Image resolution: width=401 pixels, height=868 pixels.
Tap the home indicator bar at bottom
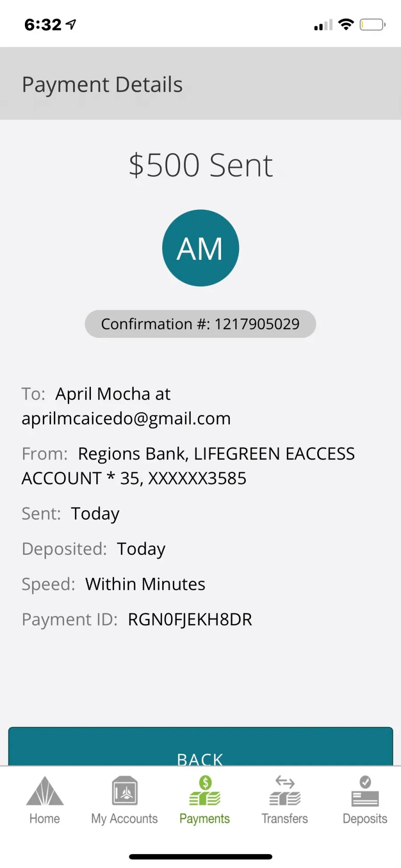[x=200, y=857]
